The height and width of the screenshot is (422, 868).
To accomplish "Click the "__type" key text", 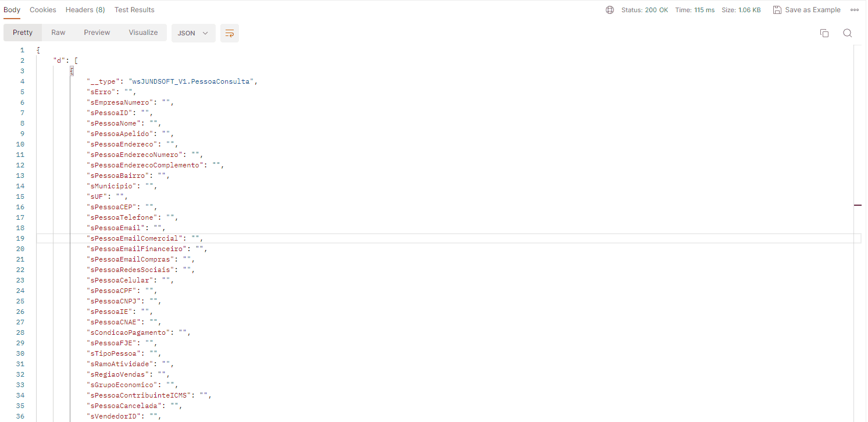I will pos(103,81).
